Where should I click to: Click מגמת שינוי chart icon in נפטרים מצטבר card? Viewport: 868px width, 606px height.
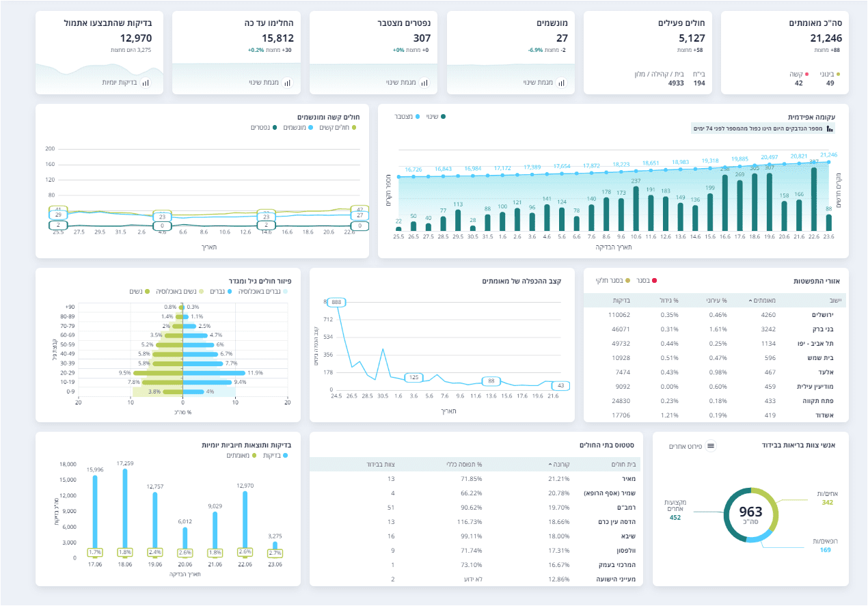424,83
